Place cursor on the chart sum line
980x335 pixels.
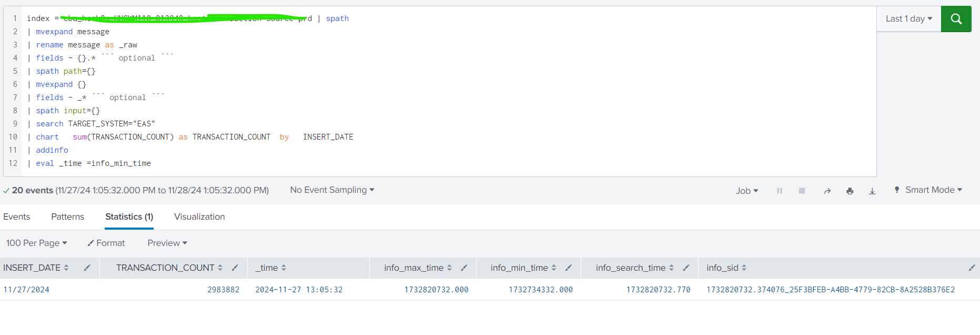(190, 137)
